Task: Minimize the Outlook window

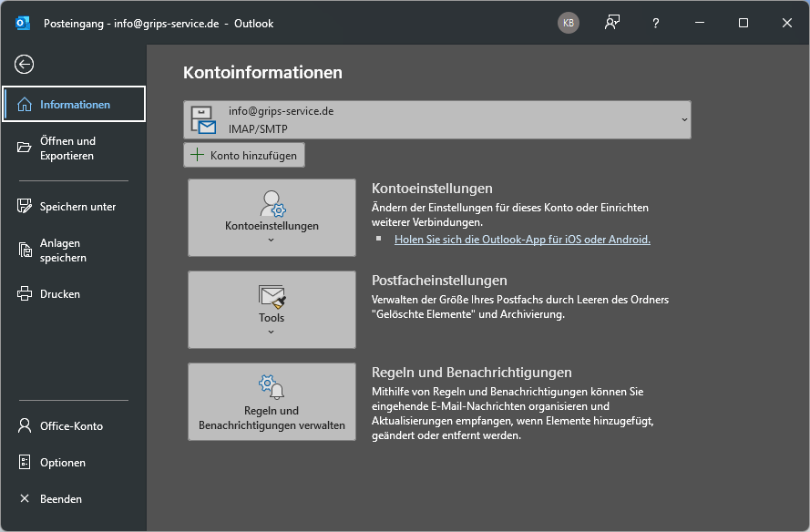Action: pyautogui.click(x=700, y=23)
